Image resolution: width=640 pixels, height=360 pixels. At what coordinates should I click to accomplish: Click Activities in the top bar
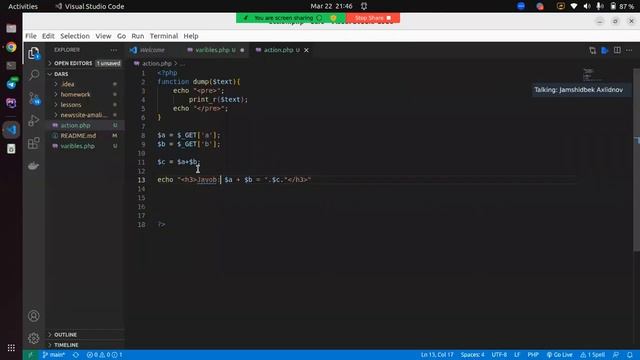[x=23, y=6]
